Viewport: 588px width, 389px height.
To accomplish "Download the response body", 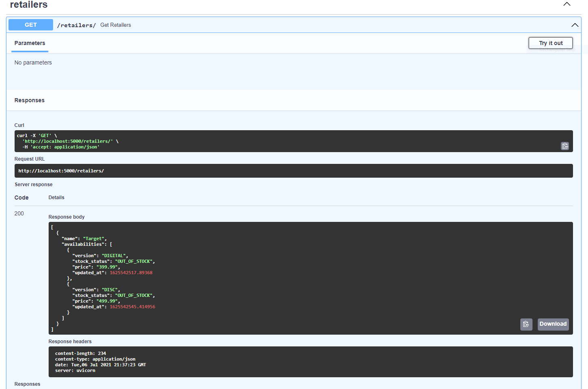I will (x=553, y=324).
